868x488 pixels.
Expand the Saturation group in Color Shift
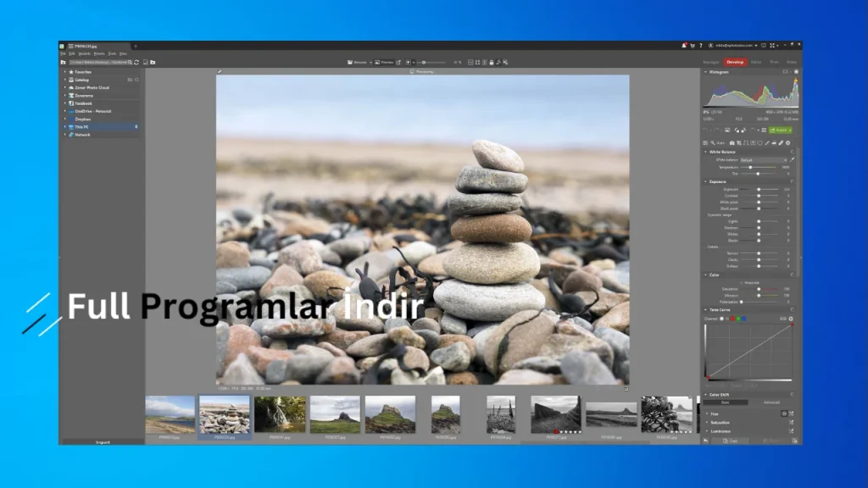coord(707,422)
